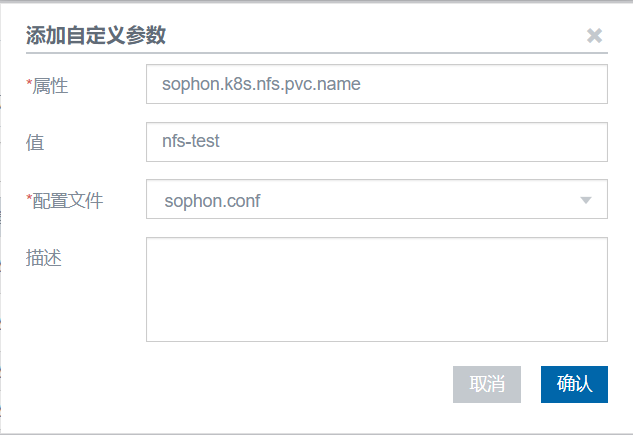Expand the 配置文件 dropdown arrow
633x435 pixels.
586,200
